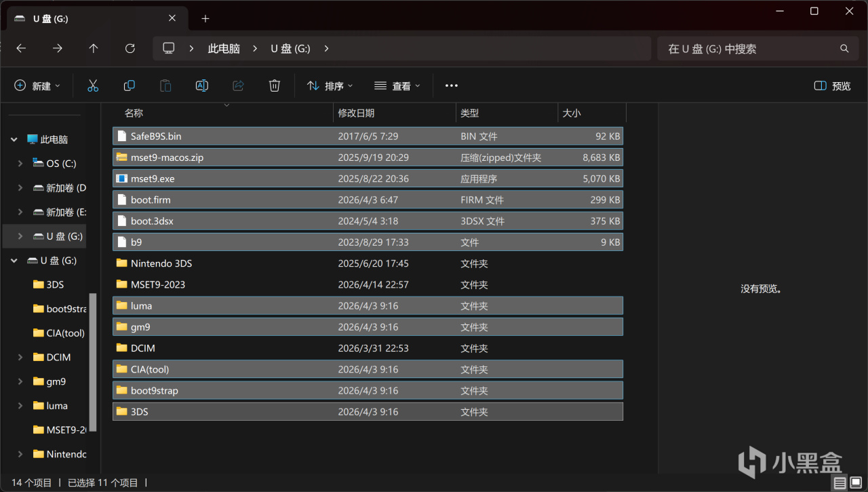Rename using the toolbar rename icon
Image resolution: width=868 pixels, height=492 pixels.
click(x=201, y=86)
